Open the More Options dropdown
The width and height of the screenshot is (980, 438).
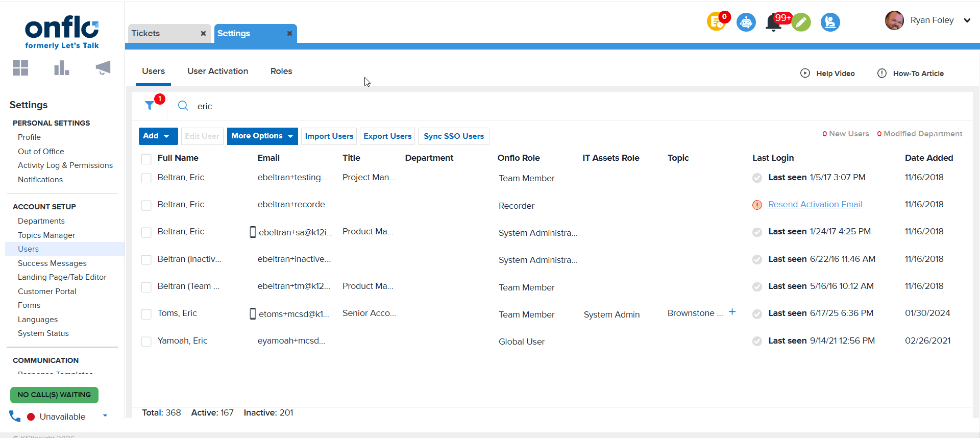262,136
